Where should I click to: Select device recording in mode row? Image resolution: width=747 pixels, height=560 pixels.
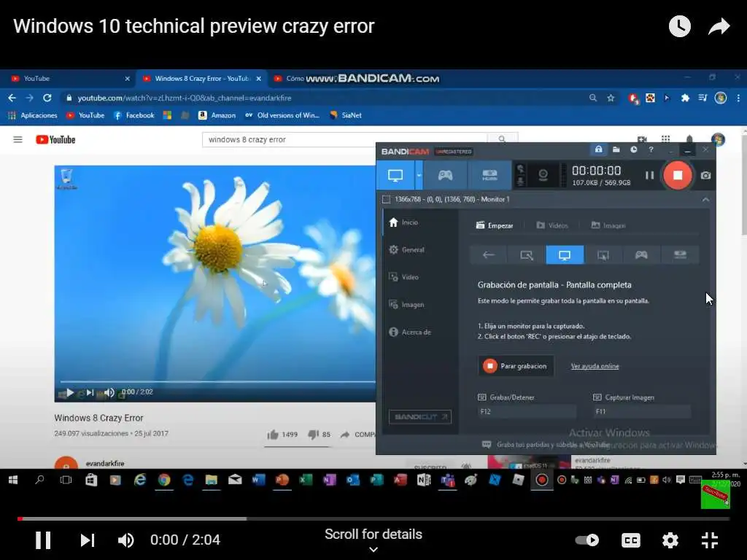tap(680, 254)
